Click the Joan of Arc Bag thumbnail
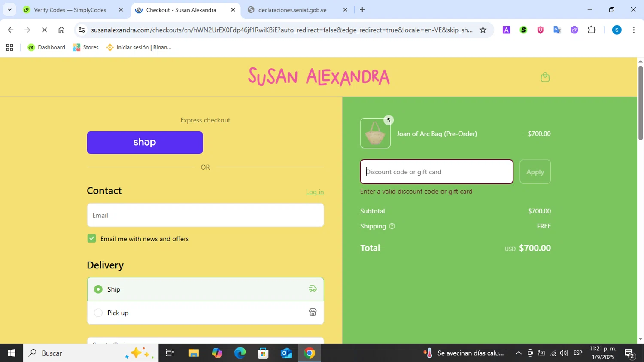 (x=375, y=133)
